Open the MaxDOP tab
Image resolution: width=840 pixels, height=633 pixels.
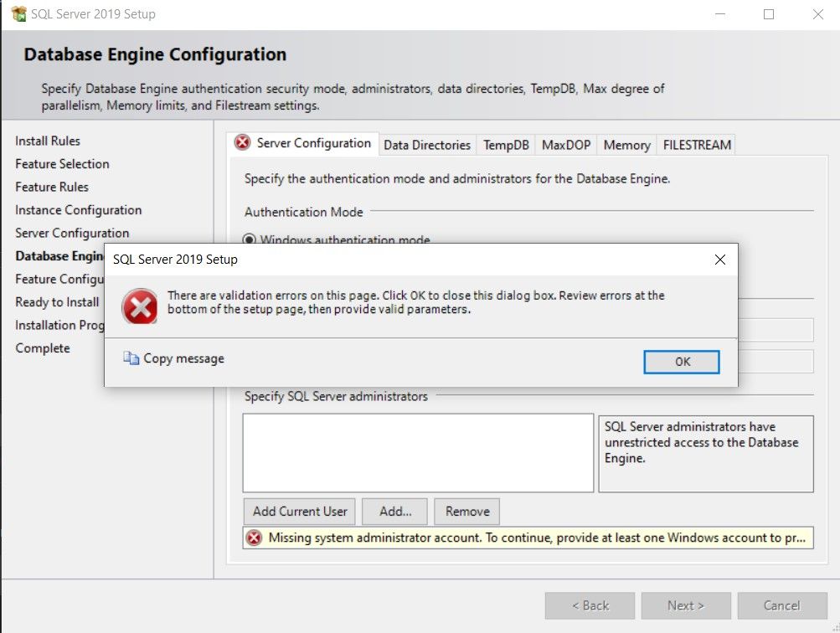pyautogui.click(x=565, y=145)
